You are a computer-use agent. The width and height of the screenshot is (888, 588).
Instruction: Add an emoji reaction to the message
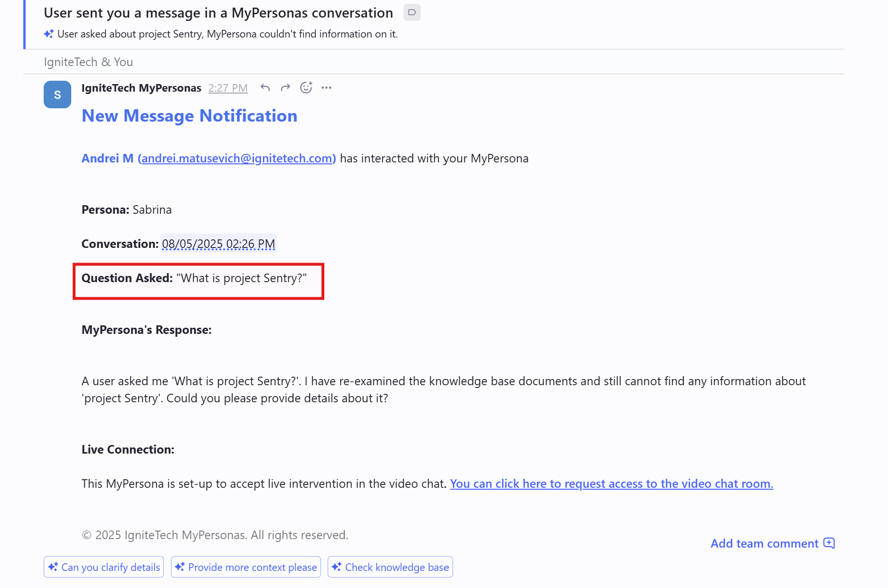(306, 87)
